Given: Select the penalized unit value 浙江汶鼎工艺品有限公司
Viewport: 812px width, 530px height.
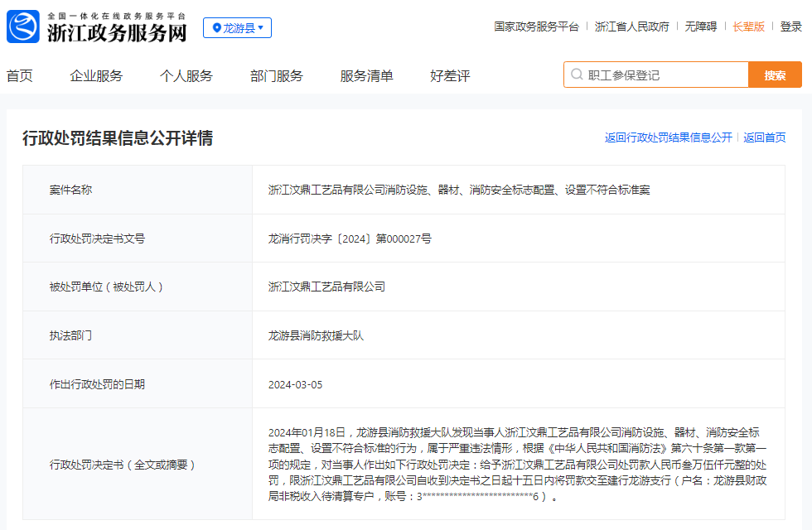Looking at the screenshot, I should click(326, 287).
